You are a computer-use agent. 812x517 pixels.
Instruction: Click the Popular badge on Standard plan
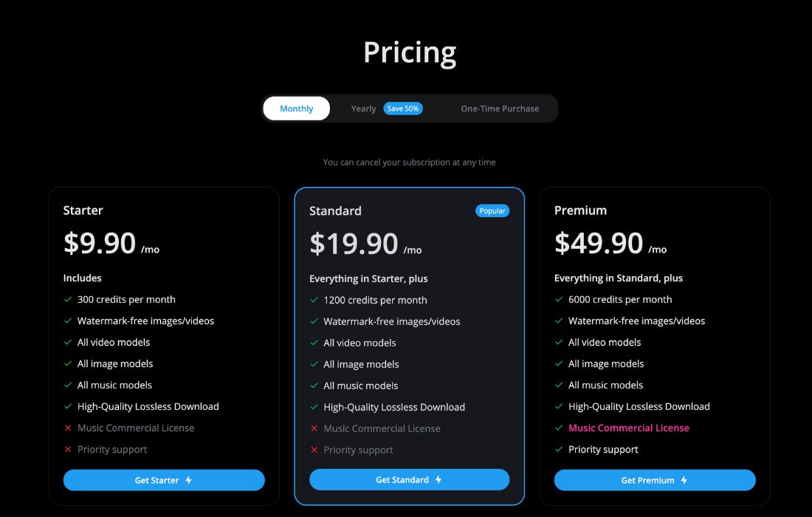492,210
